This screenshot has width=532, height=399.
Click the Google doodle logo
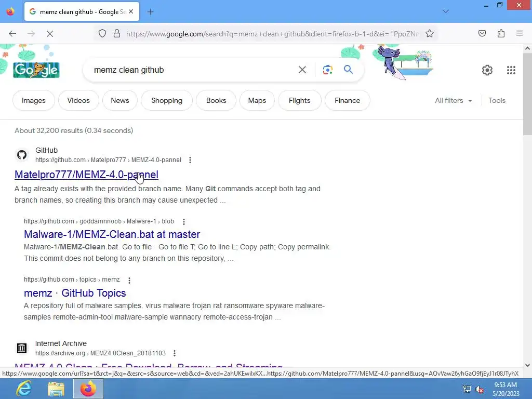pos(36,70)
